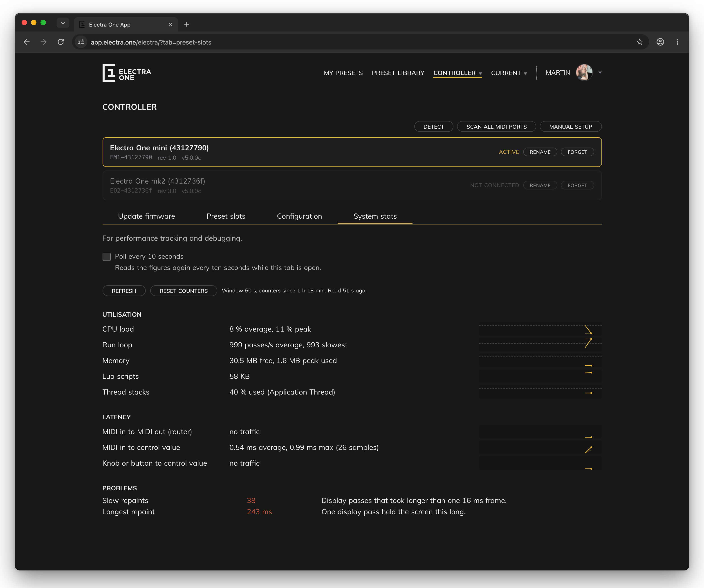Click '40 % used (Application Thread)' value
Image resolution: width=704 pixels, height=588 pixels.
[282, 392]
